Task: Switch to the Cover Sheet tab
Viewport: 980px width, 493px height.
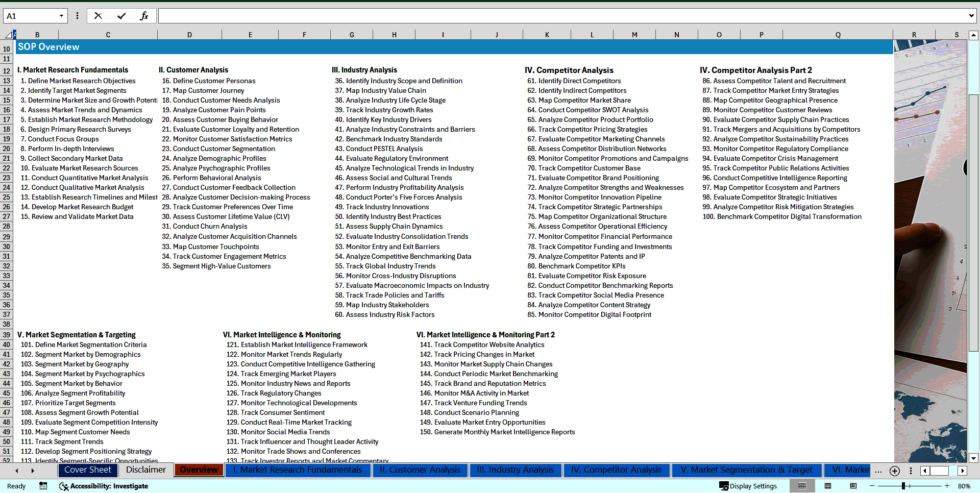Action: (x=87, y=470)
